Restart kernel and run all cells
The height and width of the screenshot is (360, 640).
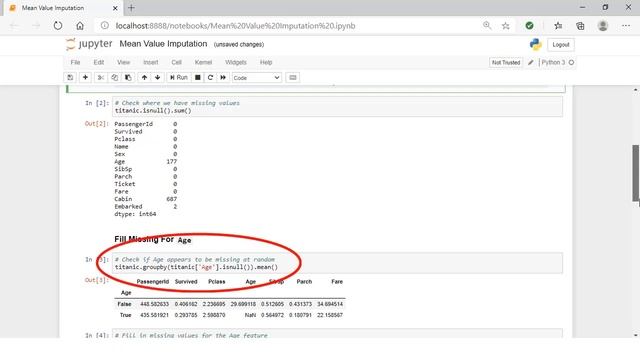pyautogui.click(x=223, y=78)
